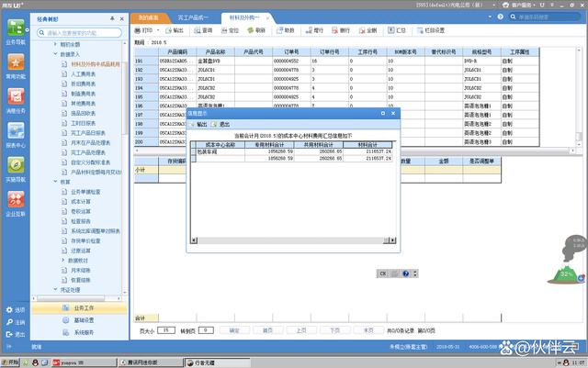
Task: Click 退出 in the 信息提示 dialog
Action: tap(220, 124)
